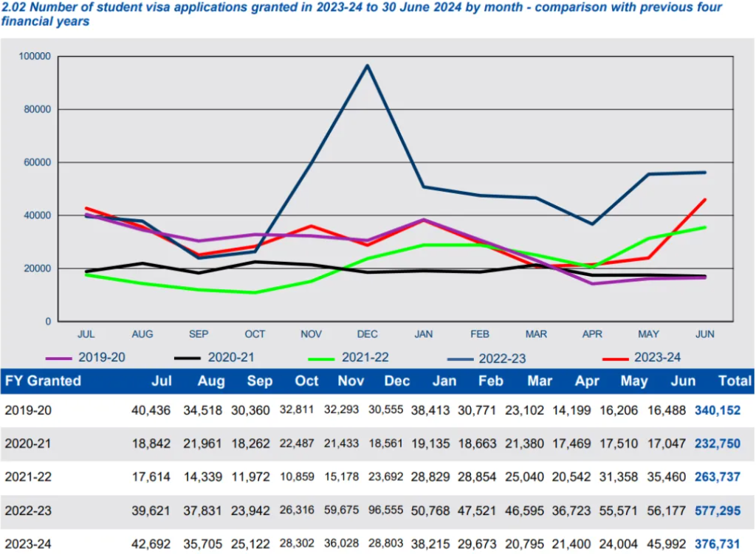Click the JUN label on chart axis
The height and width of the screenshot is (554, 756).
[x=704, y=334]
